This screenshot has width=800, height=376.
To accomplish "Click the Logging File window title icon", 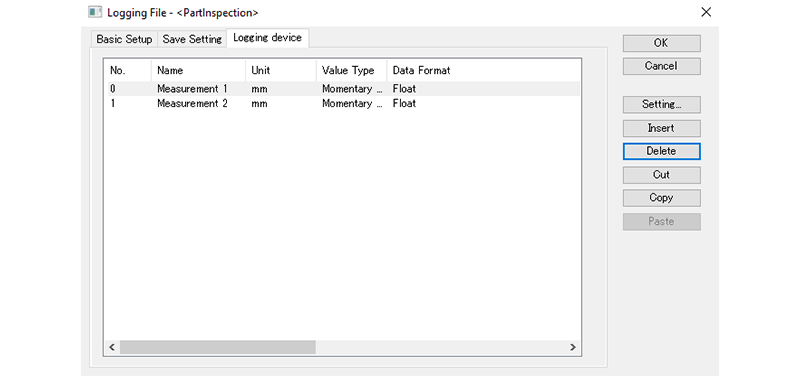I will (x=95, y=12).
